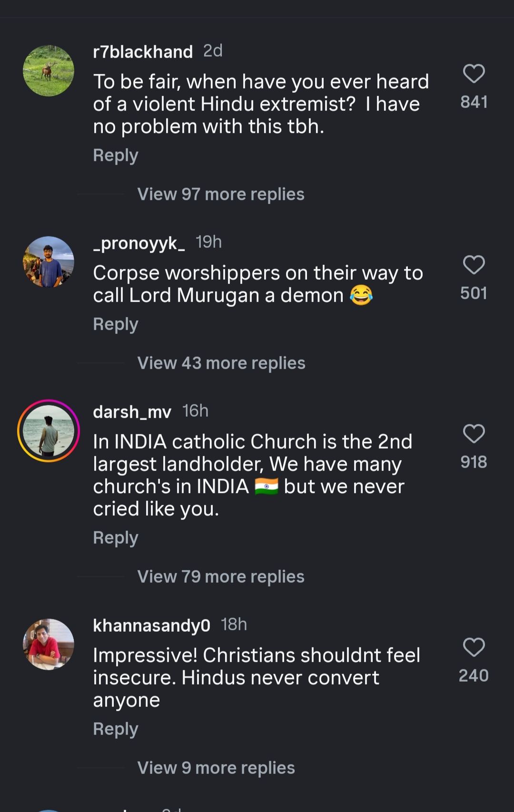The width and height of the screenshot is (514, 812).
Task: Open r7blackhand username link
Action: [143, 51]
